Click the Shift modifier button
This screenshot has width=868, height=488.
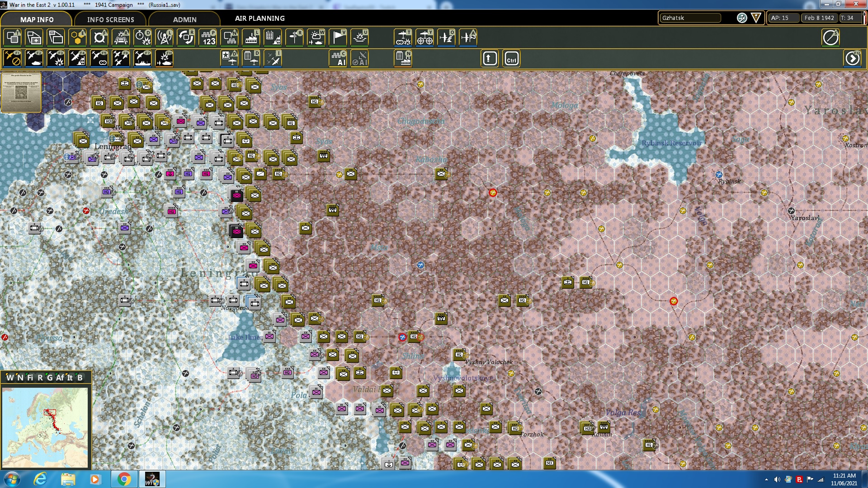coord(489,58)
